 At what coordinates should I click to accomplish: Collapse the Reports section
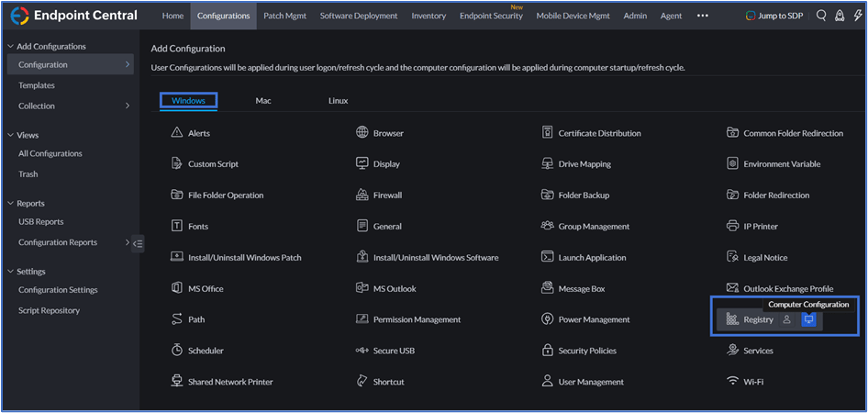click(10, 203)
